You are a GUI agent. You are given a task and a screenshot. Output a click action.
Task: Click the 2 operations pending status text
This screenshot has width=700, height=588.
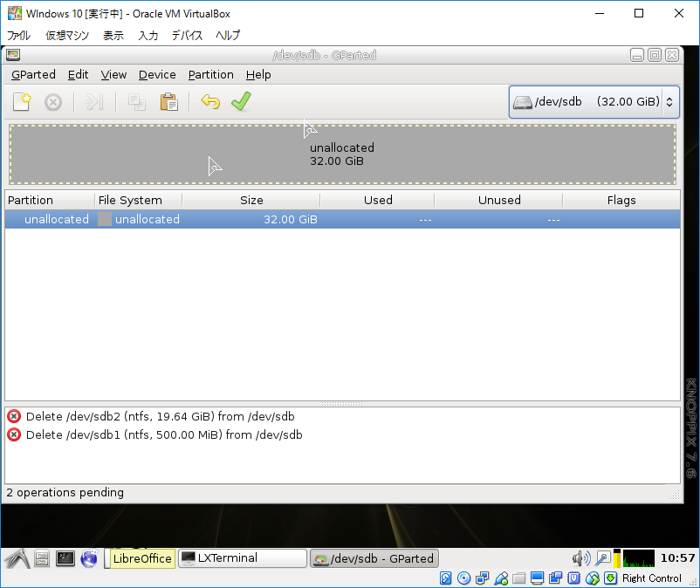tap(65, 493)
